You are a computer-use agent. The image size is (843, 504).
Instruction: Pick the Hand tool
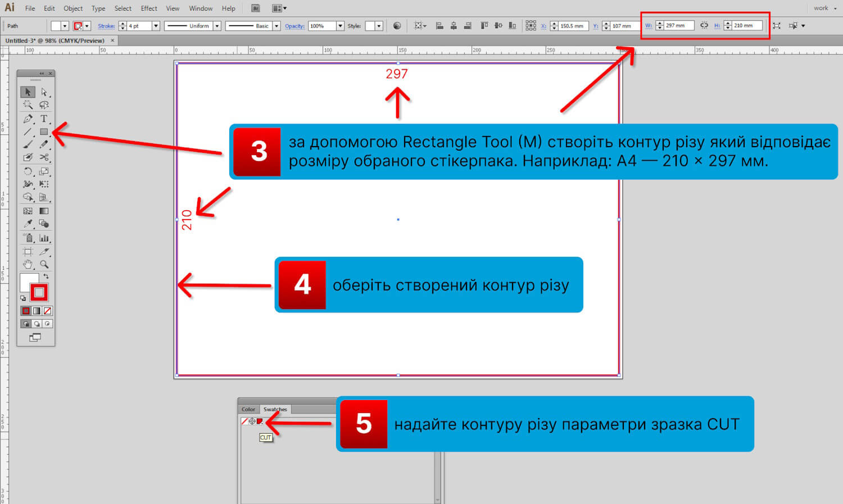28,264
